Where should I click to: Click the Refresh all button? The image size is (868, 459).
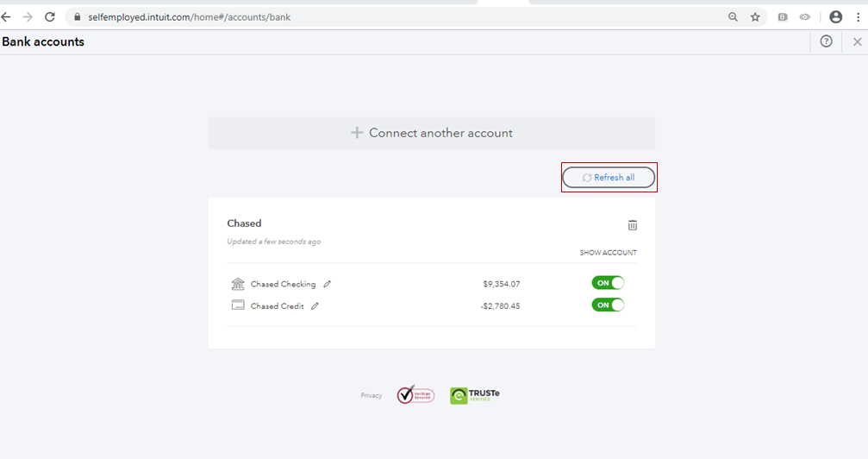click(609, 178)
